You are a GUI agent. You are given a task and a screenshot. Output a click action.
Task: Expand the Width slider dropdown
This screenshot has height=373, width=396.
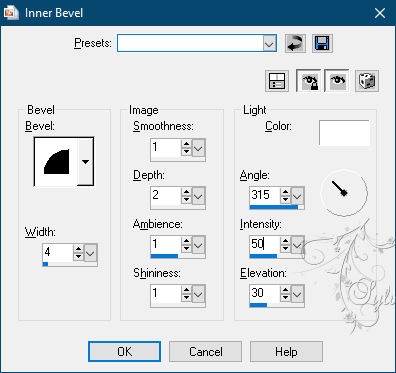tap(90, 253)
